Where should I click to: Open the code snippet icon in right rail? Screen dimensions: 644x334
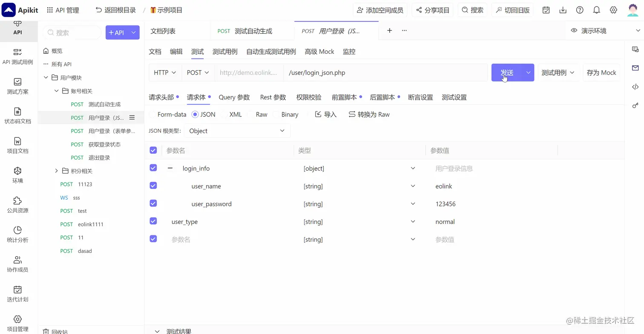pyautogui.click(x=635, y=87)
